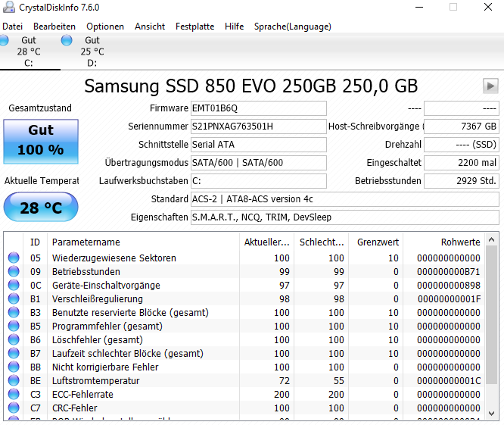Image resolution: width=504 pixels, height=425 pixels.
Task: Open the Ansicht menu
Action: [x=150, y=27]
